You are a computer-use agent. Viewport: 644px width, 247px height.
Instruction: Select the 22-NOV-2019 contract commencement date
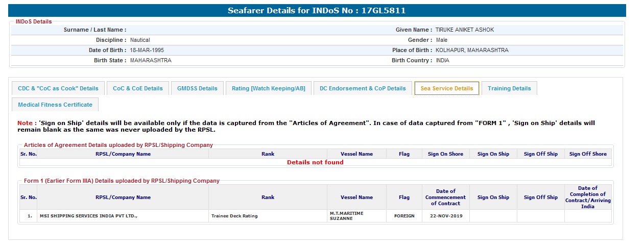pyautogui.click(x=445, y=216)
